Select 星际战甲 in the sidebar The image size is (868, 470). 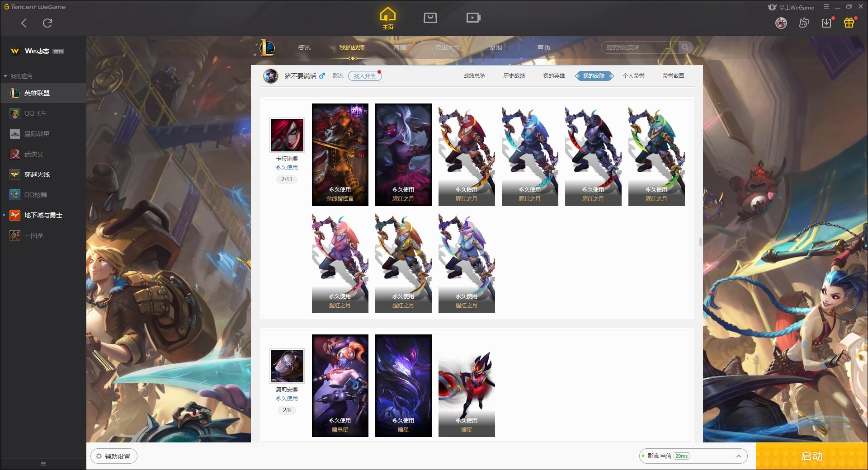[43, 134]
